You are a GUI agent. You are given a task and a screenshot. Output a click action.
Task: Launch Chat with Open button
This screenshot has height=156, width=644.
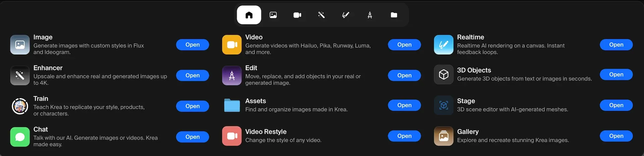[193, 137]
